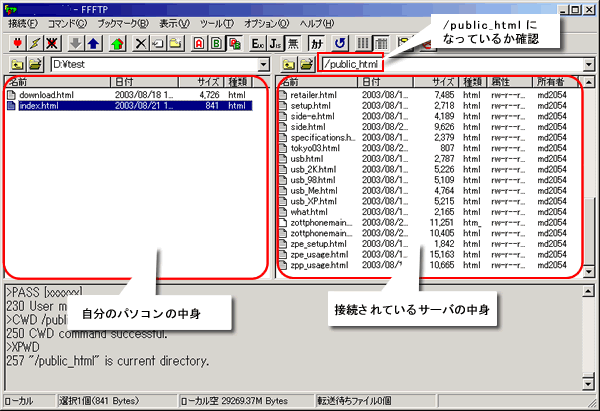The width and height of the screenshot is (600, 411).
Task: Click the green Mirror upload arrow icon
Action: point(116,43)
